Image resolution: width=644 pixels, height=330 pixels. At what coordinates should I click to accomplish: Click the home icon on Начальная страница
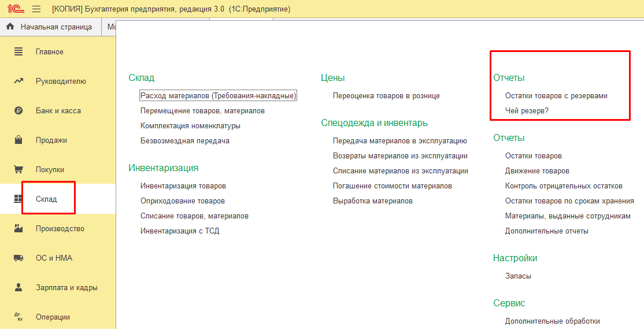point(10,27)
